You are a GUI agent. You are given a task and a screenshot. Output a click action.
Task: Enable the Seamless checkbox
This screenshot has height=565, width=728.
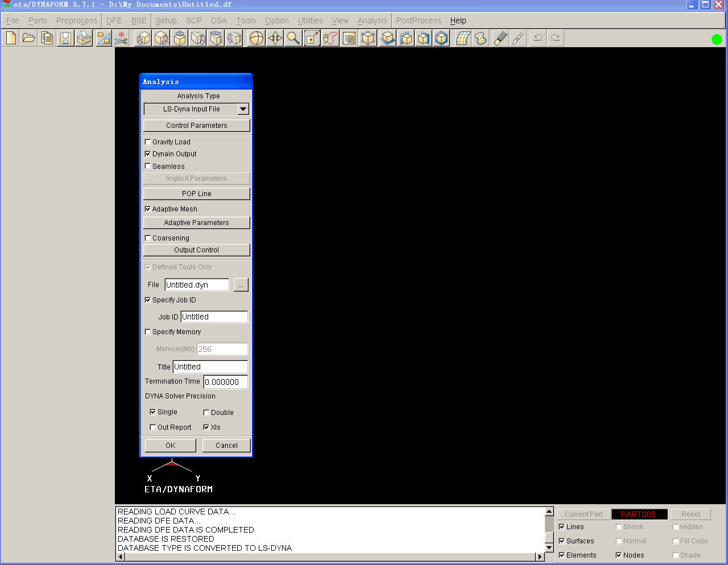tap(148, 167)
